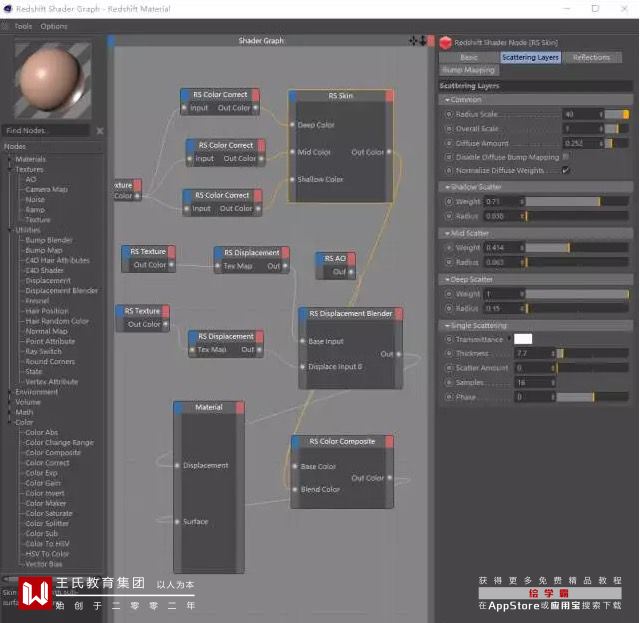Open the Tools menu
This screenshot has height=623, width=640.
point(23,26)
